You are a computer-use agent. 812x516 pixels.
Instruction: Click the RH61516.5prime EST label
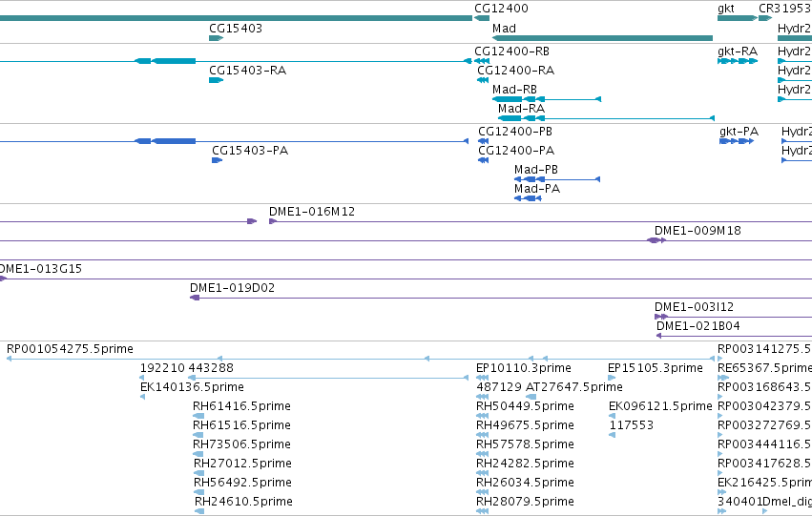[x=241, y=426]
